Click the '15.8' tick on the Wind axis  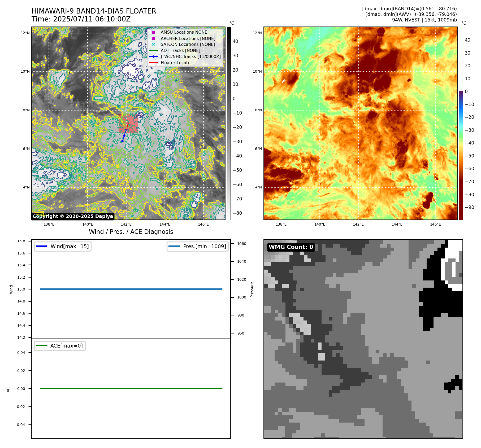(21, 241)
